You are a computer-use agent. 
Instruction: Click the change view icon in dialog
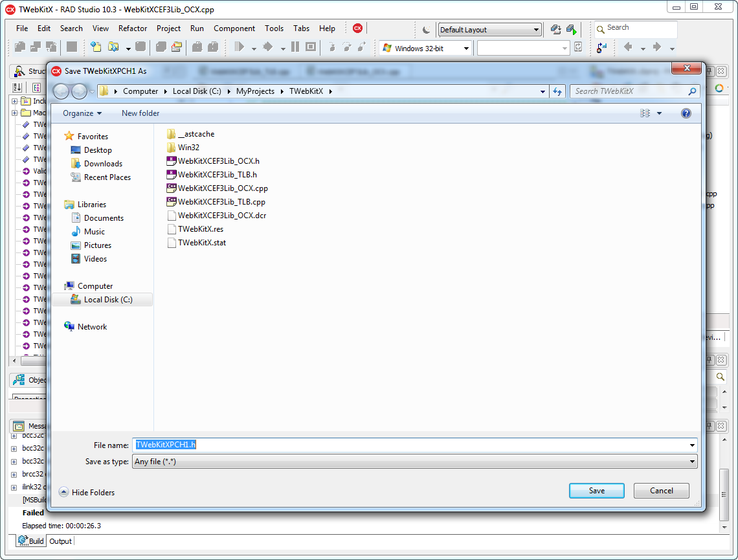coord(645,113)
